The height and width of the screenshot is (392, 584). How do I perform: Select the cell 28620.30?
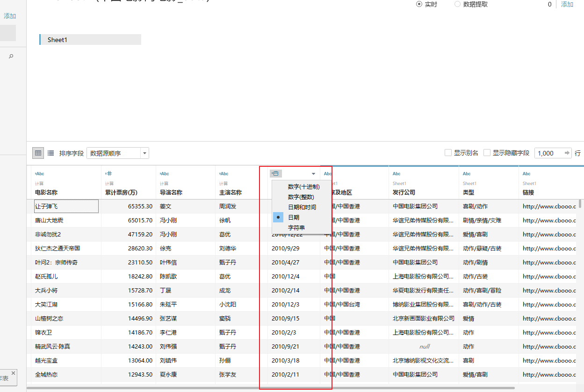coord(129,248)
